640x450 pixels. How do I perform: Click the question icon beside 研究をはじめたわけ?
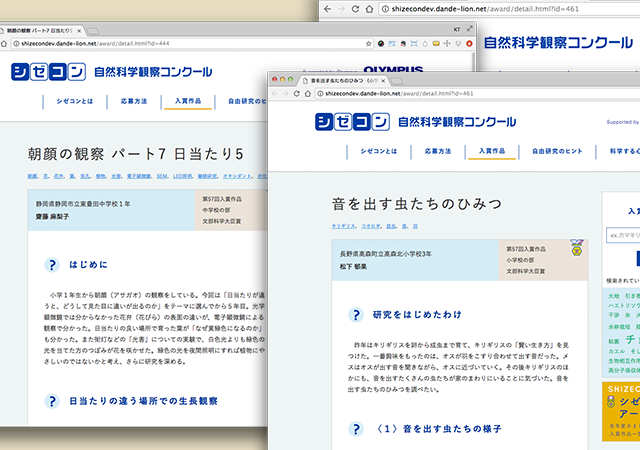point(356,315)
